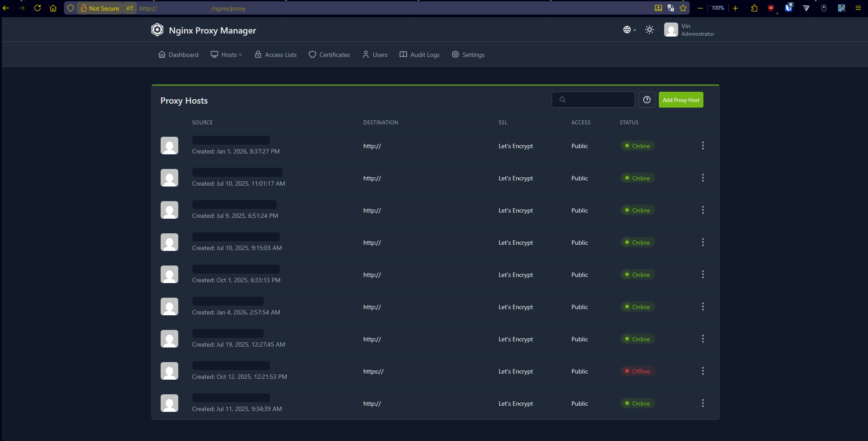Open actions menu for the Offline host
Screen dimensions: 868x441
pyautogui.click(x=703, y=371)
